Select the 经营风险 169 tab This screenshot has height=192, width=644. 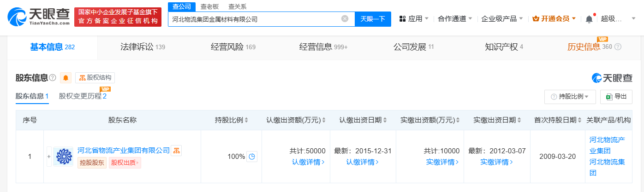point(233,47)
